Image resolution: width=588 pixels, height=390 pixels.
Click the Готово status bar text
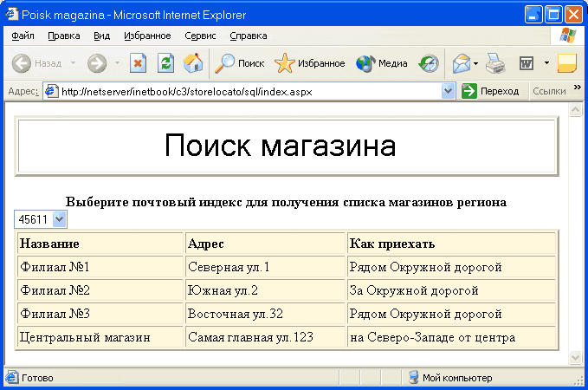(37, 378)
